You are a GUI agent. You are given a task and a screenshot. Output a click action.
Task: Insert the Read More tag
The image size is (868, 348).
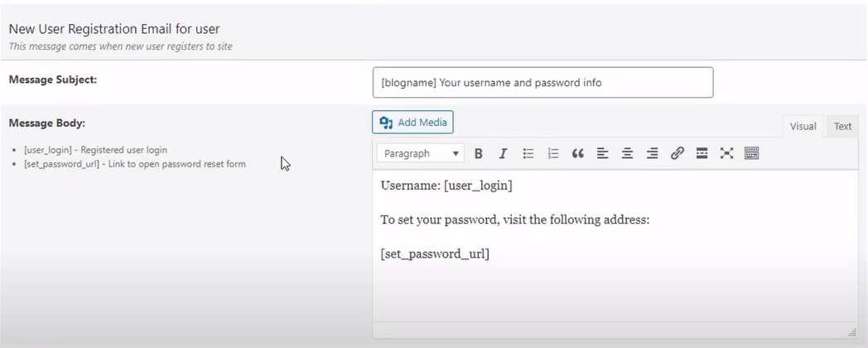(x=702, y=153)
